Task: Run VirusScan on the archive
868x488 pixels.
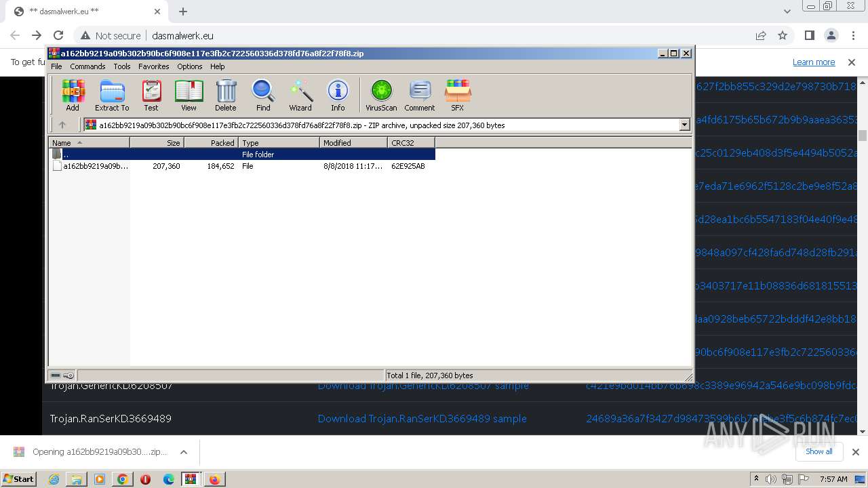Action: coord(381,95)
